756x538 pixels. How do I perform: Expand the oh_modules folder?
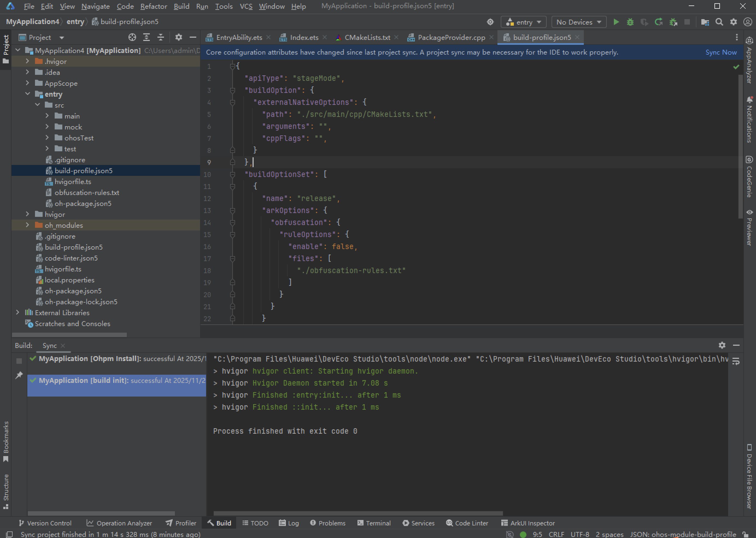pos(28,225)
